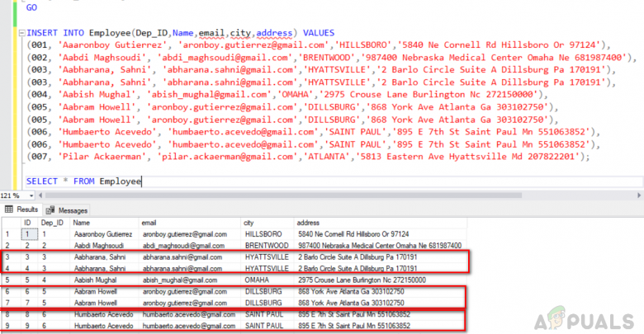Select the address column header
The image size is (644, 334).
[308, 223]
